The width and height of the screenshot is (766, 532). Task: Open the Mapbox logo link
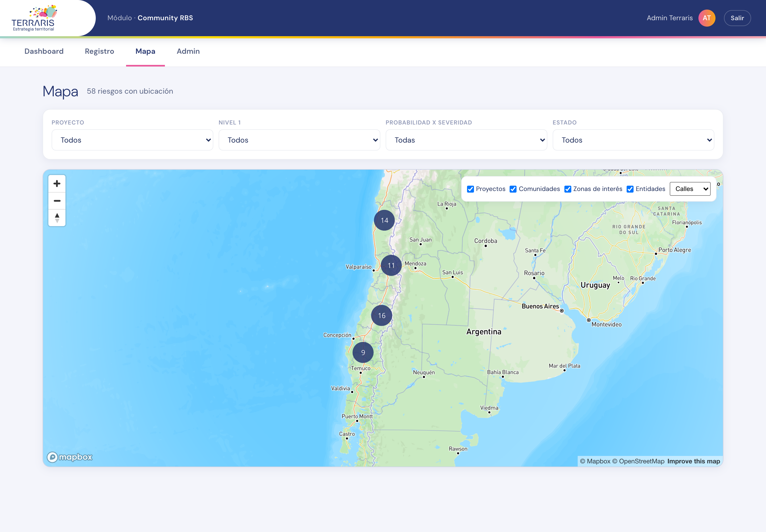click(x=70, y=457)
